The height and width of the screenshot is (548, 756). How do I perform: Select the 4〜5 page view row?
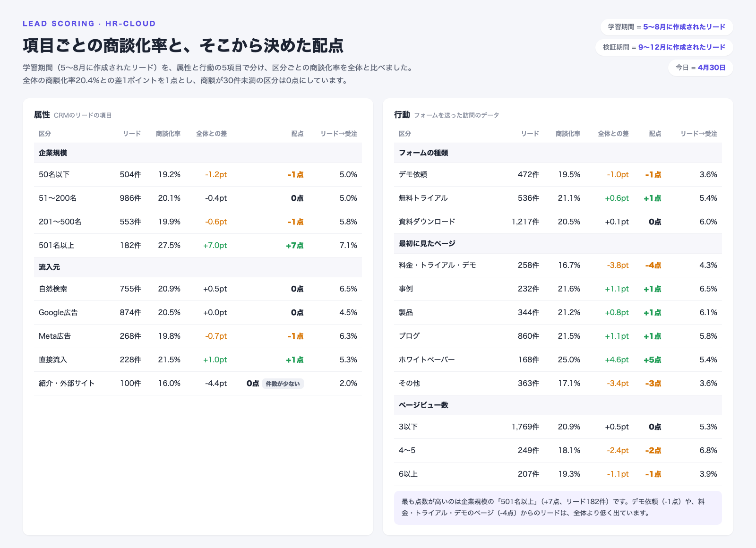558,451
